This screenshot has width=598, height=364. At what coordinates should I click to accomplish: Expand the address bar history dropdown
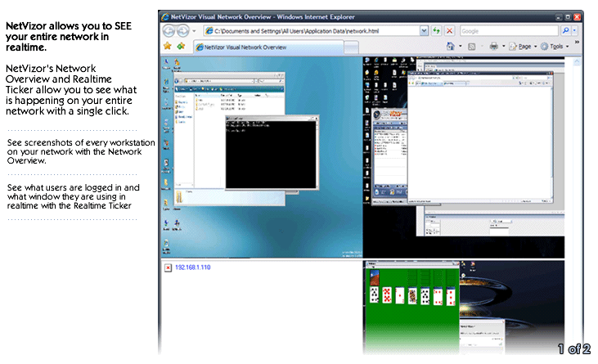point(424,30)
